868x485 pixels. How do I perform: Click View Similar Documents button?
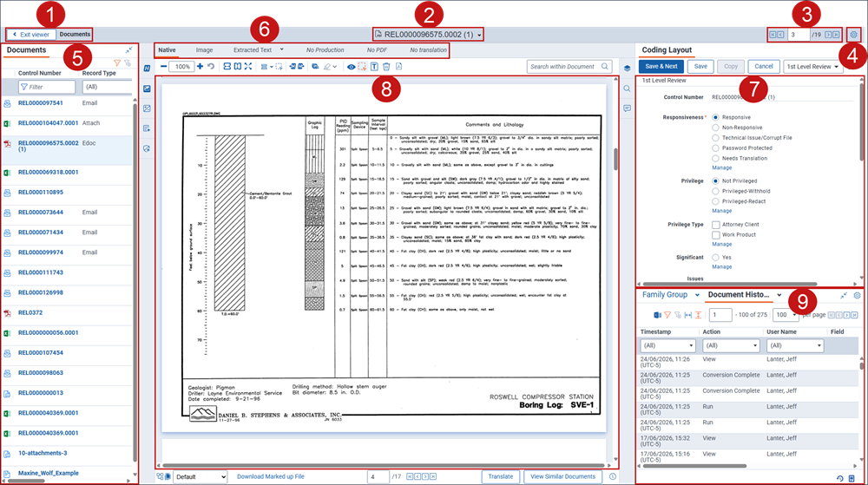point(562,476)
